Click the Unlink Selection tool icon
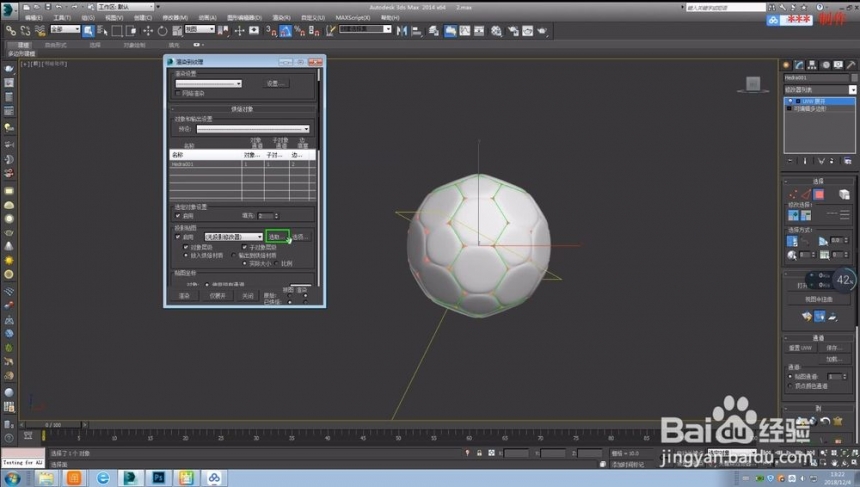 click(25, 31)
